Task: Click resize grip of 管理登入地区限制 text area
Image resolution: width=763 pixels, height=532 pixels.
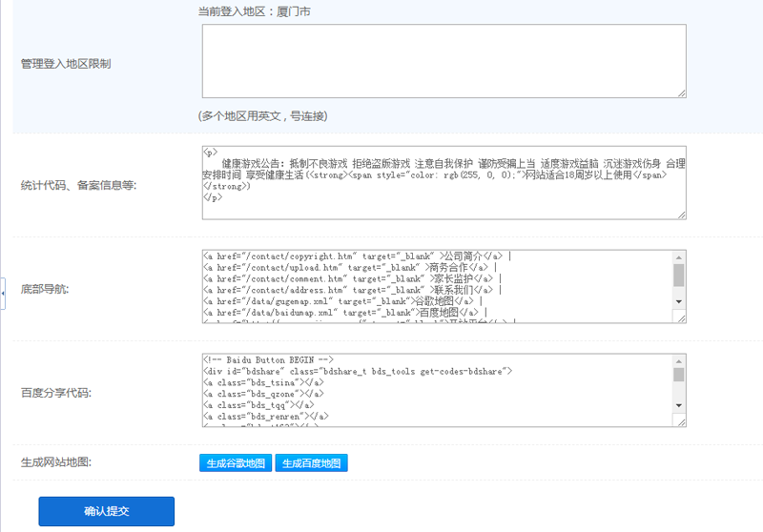Action: tap(681, 92)
